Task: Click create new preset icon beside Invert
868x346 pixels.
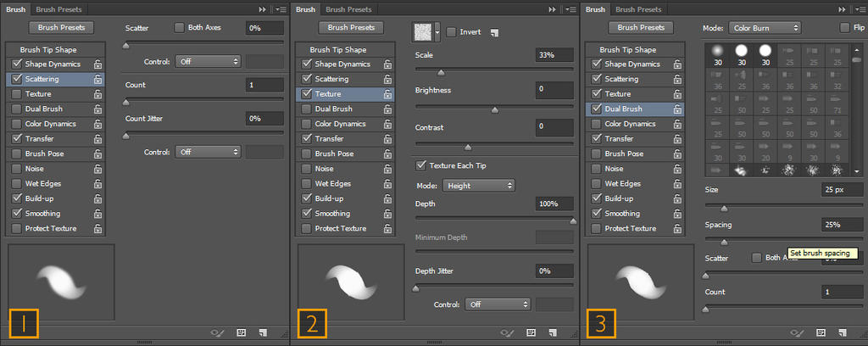Action: (495, 33)
